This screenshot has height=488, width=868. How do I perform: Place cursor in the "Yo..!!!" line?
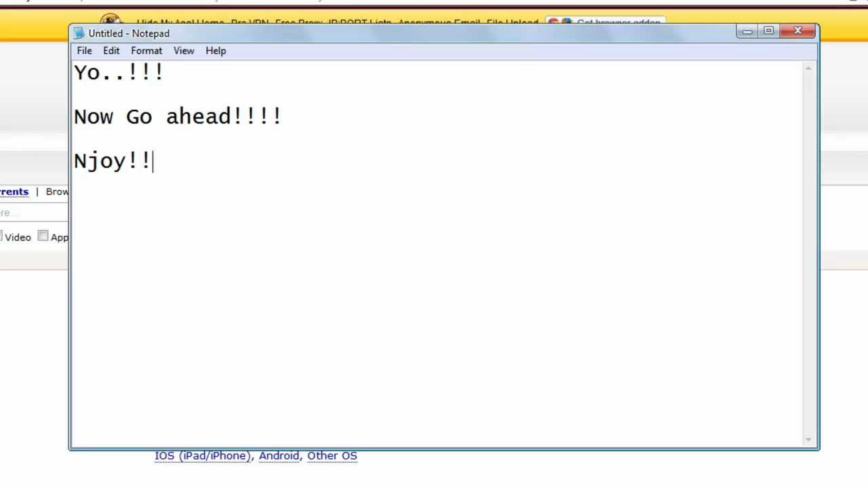pos(119,73)
